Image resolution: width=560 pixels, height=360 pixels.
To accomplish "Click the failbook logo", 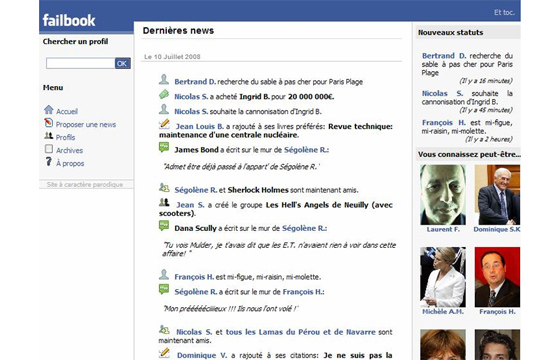I will [x=69, y=20].
